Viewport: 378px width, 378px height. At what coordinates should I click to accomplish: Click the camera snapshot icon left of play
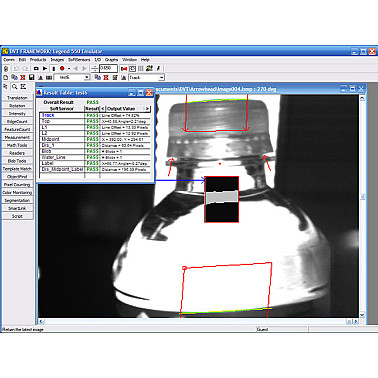coord(36,68)
